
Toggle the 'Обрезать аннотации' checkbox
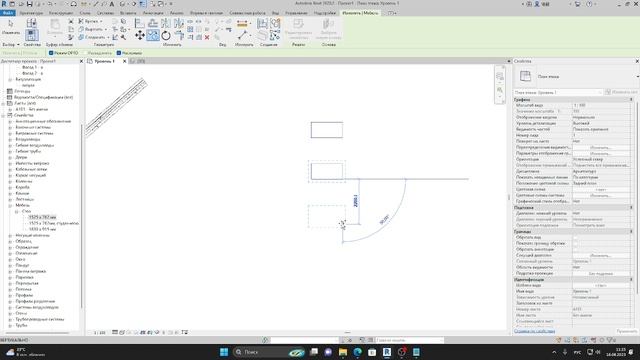576,249
